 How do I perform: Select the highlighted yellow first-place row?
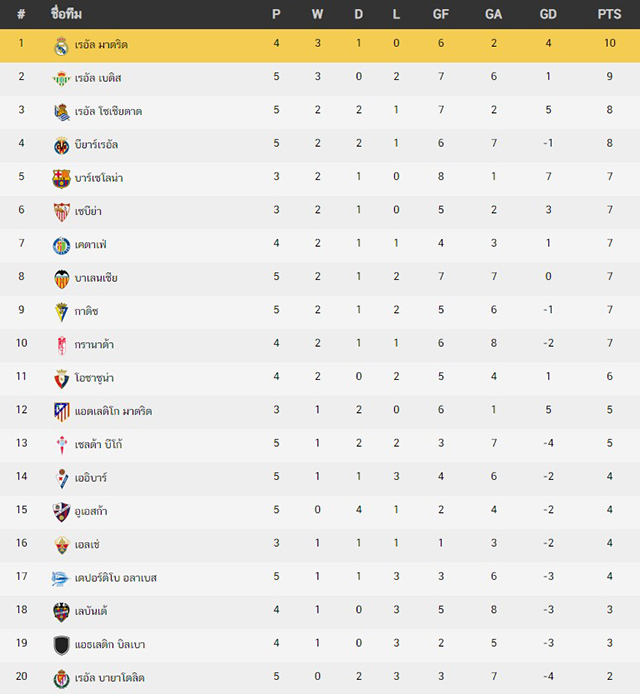pos(320,46)
